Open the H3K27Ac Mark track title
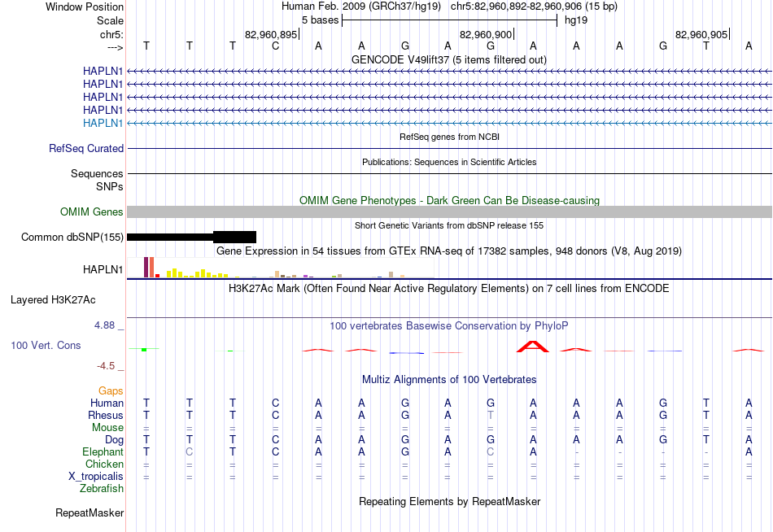 click(448, 289)
